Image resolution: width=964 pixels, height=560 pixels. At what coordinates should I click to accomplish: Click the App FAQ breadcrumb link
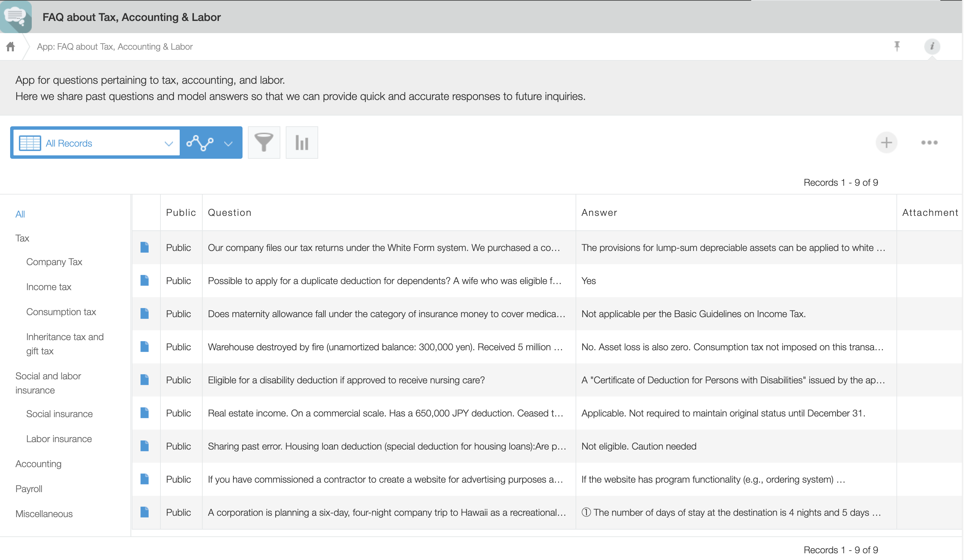(115, 47)
